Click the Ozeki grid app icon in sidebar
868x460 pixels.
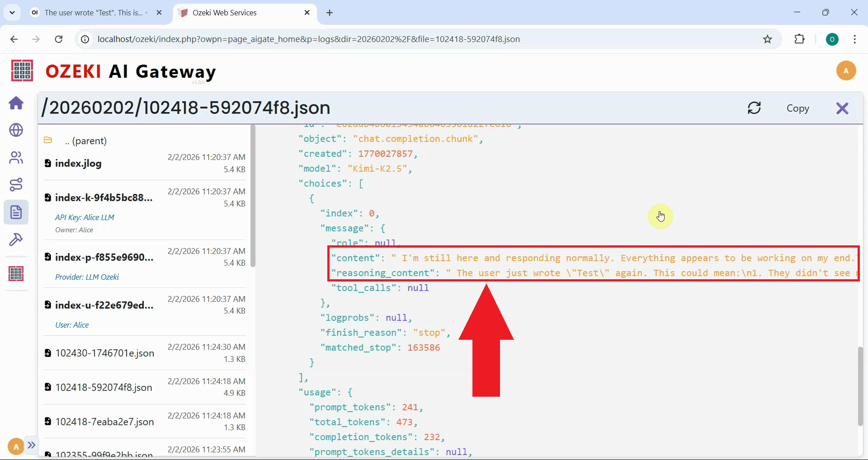click(x=16, y=273)
